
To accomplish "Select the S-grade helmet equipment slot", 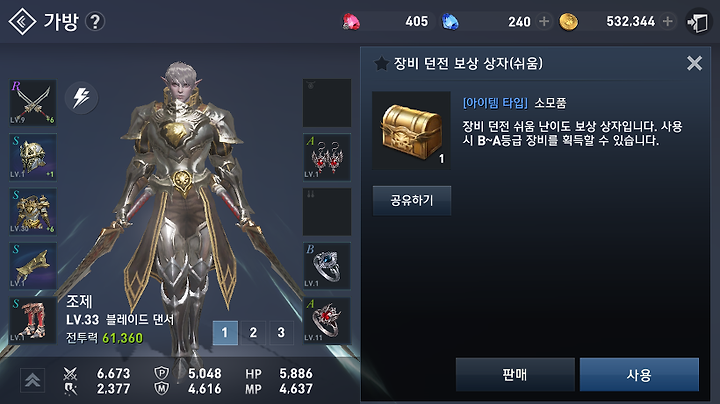I will click(x=33, y=157).
